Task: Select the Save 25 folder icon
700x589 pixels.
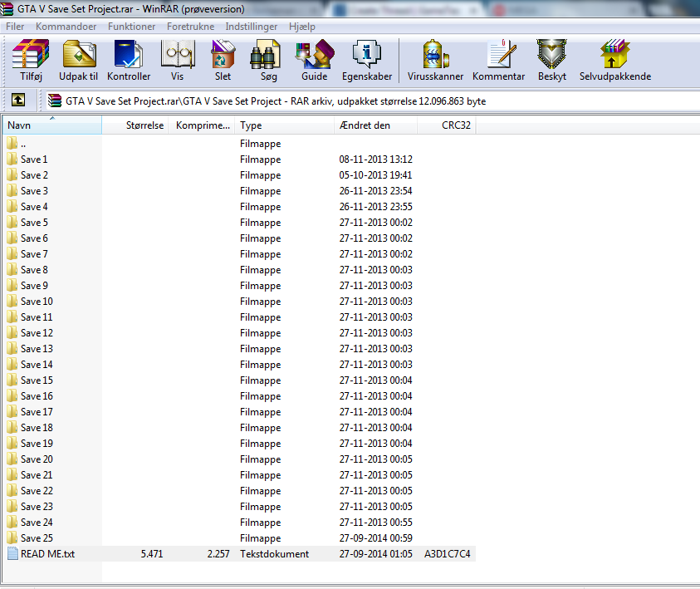Action: tap(12, 537)
